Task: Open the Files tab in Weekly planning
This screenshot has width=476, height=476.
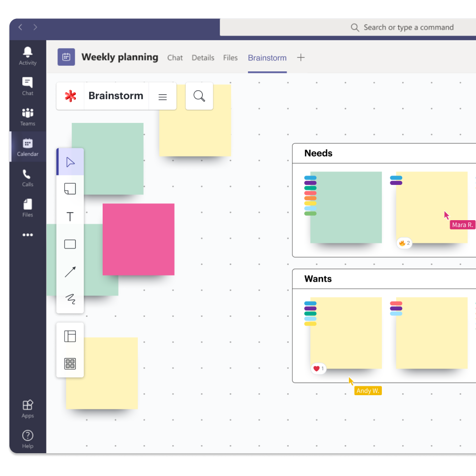Action: pyautogui.click(x=230, y=58)
